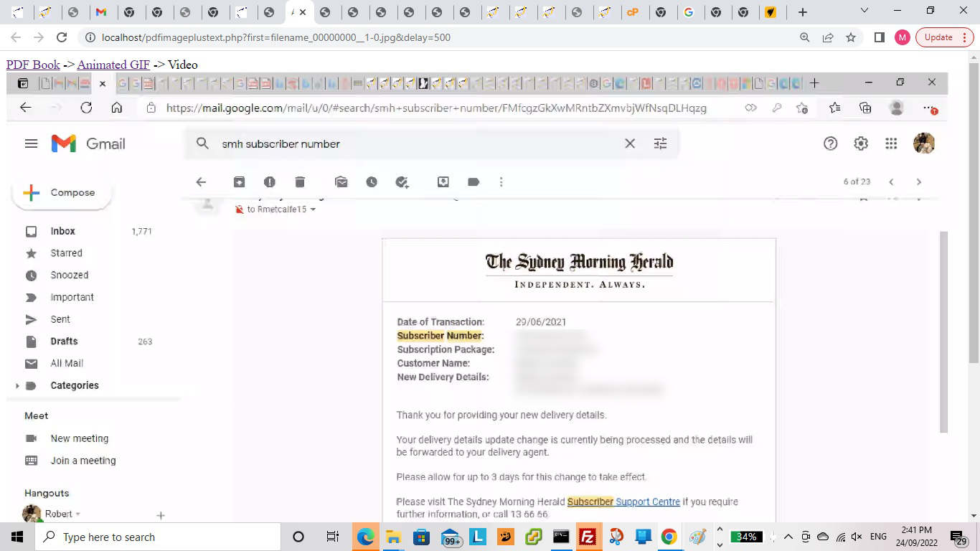Click the mail.google.com address bar
The height and width of the screenshot is (551, 980).
point(436,108)
